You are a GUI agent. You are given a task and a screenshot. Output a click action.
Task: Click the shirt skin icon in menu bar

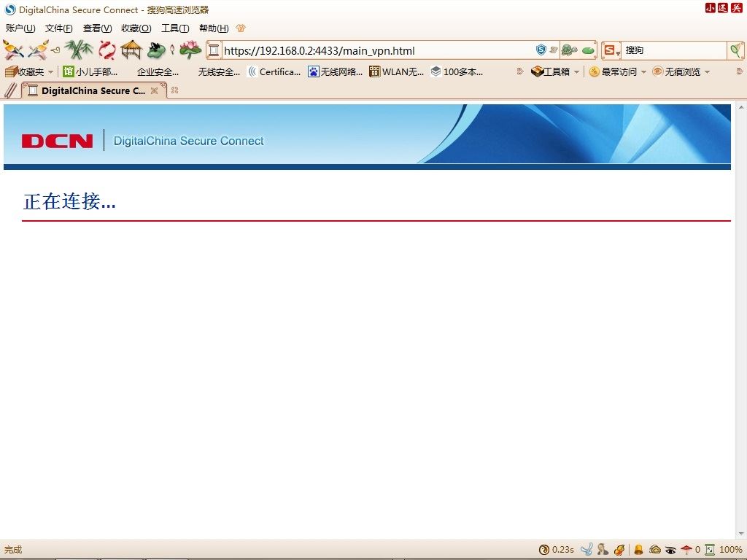(x=241, y=28)
